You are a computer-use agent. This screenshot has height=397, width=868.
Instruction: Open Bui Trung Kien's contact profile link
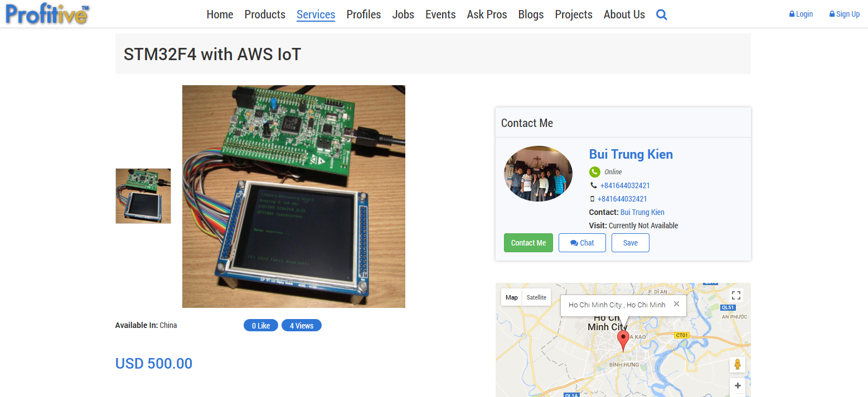(x=642, y=212)
